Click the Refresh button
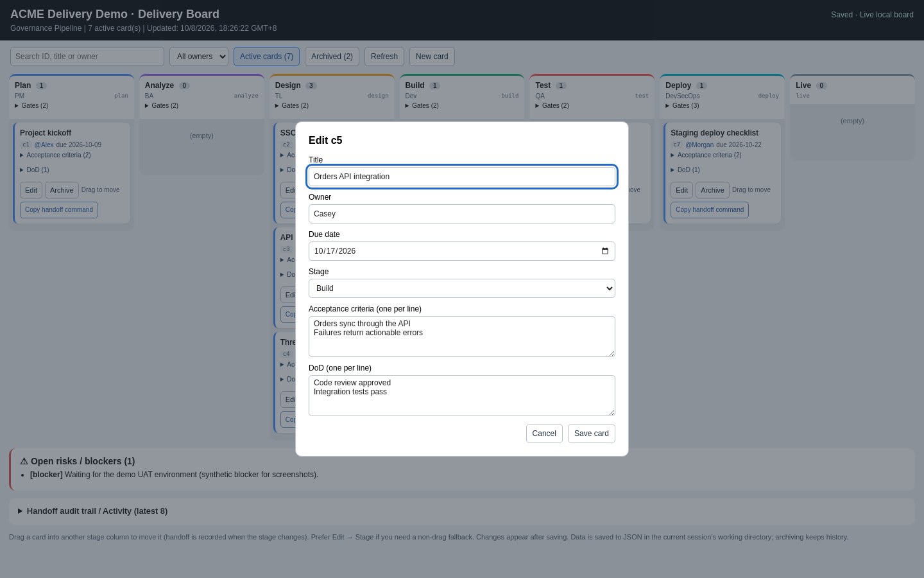The width and height of the screenshot is (924, 578). [x=384, y=57]
